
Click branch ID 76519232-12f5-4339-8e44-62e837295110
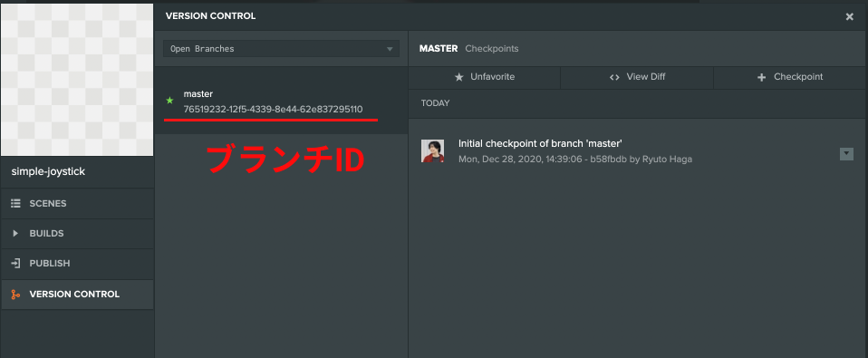[x=273, y=109]
